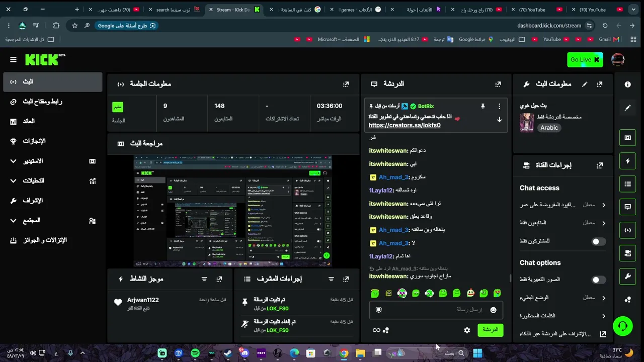Filter the موجز النشاط activity feed

204,279
